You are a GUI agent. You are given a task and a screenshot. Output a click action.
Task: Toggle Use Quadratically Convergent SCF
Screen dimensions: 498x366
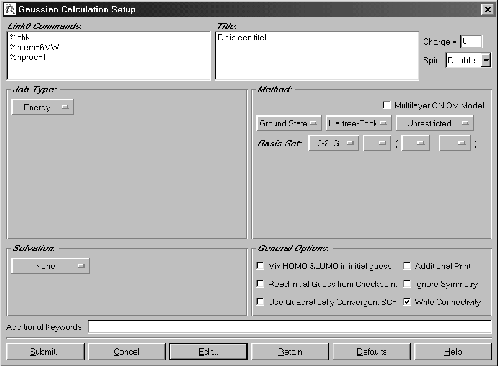[260, 302]
